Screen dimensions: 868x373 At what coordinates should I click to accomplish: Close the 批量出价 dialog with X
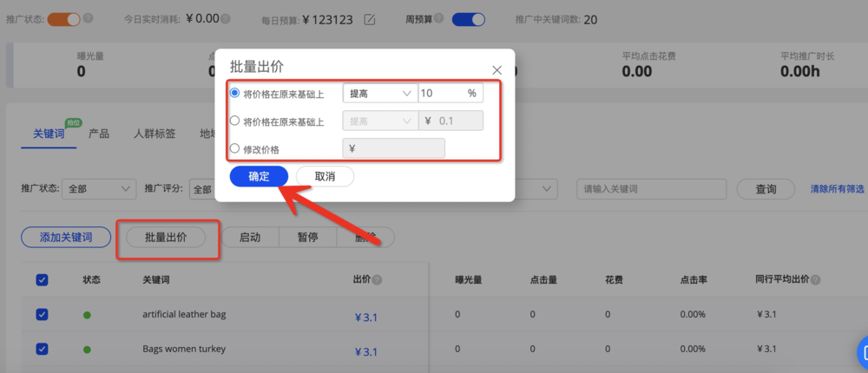(x=496, y=70)
